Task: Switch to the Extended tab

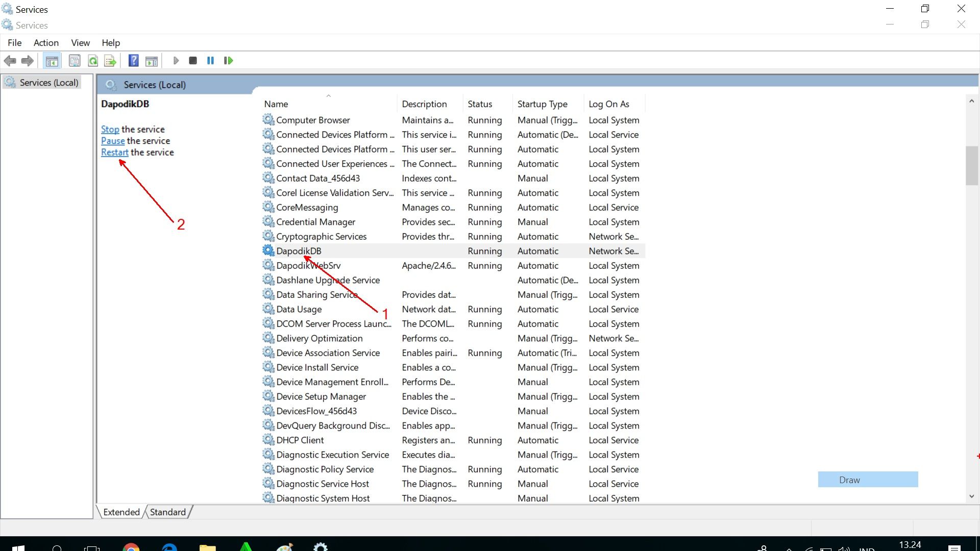Action: [x=121, y=512]
